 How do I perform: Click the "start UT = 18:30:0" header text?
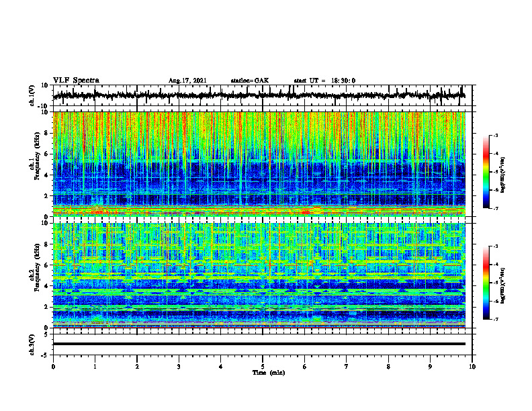324,81
